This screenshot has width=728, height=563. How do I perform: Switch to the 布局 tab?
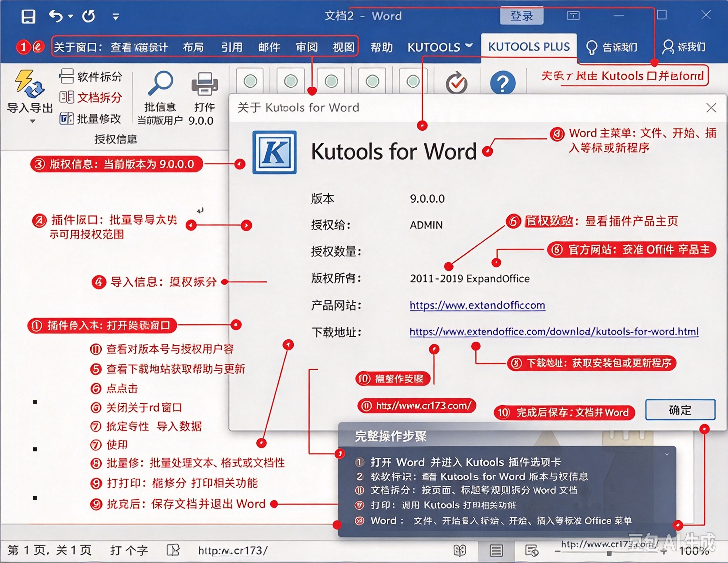pos(193,47)
